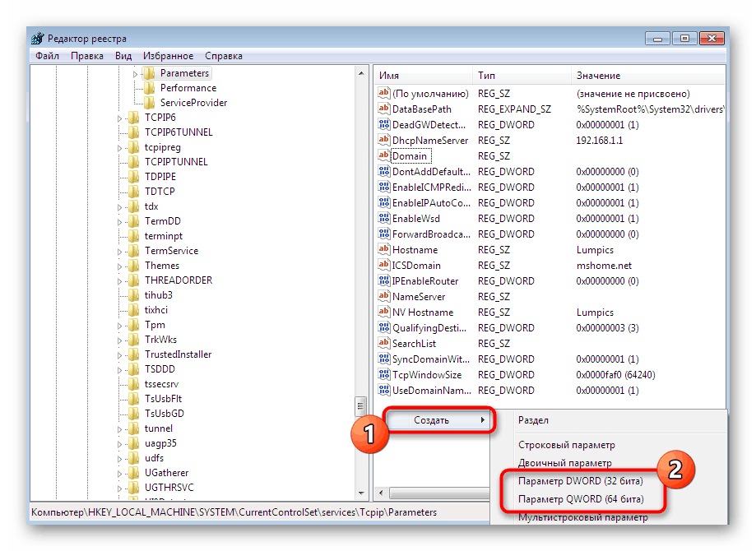Click the UseDomainNam... DWORD icon
Viewport: 756px width, 551px height.
coord(384,390)
